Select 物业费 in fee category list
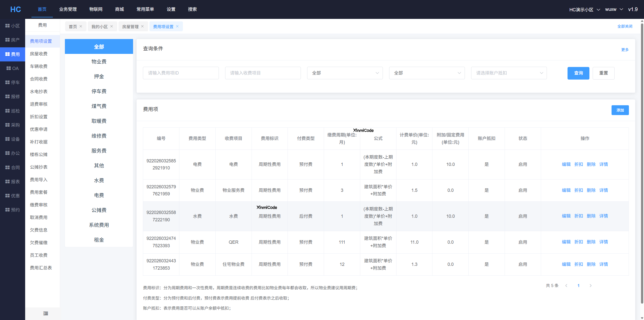This screenshot has height=320, width=644. (x=99, y=62)
